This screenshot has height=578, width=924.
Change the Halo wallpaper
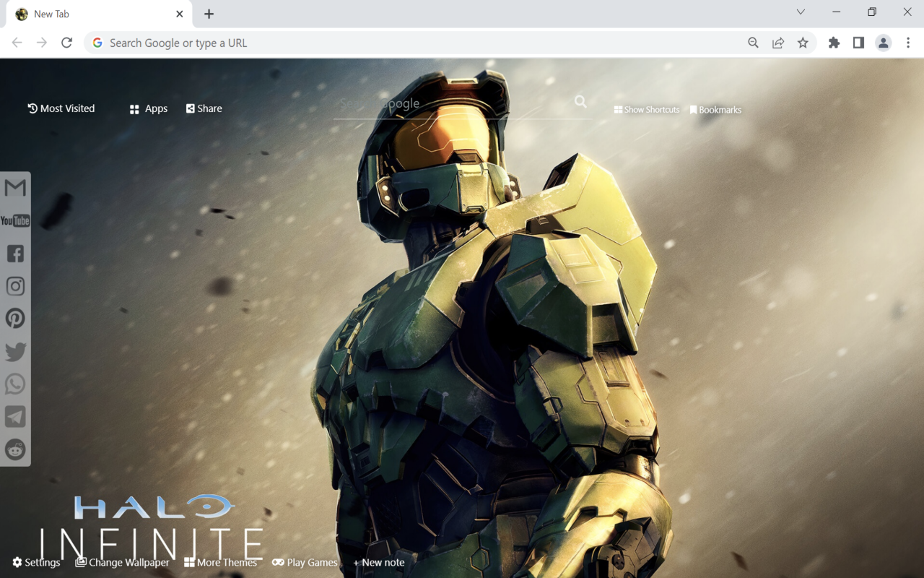pyautogui.click(x=122, y=562)
